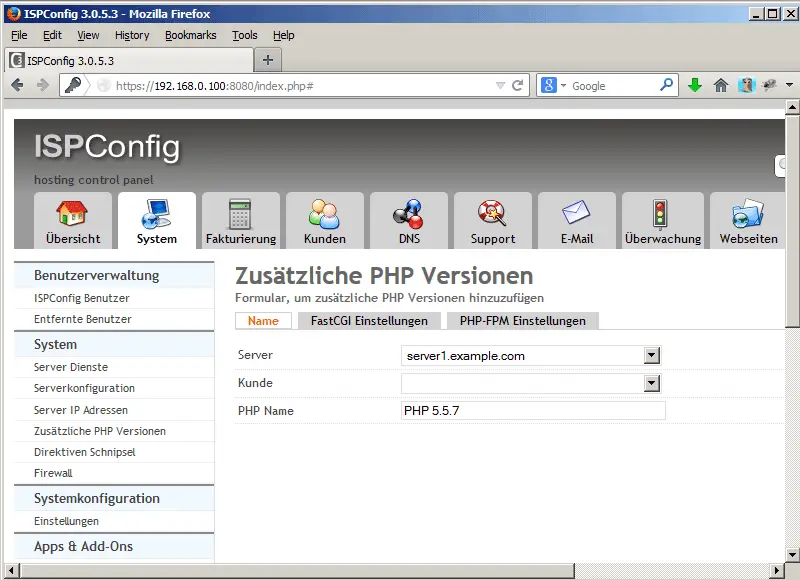Viewport: 800px width, 580px height.
Task: Switch to the Name tab
Action: 263,321
